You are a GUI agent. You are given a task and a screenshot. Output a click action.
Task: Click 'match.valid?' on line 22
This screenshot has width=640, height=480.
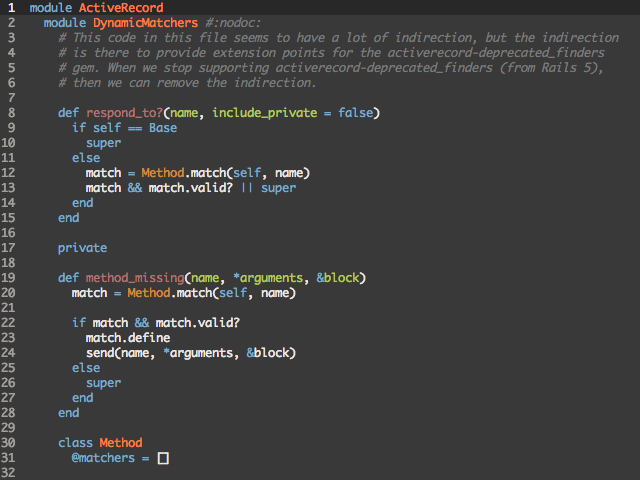pyautogui.click(x=198, y=323)
